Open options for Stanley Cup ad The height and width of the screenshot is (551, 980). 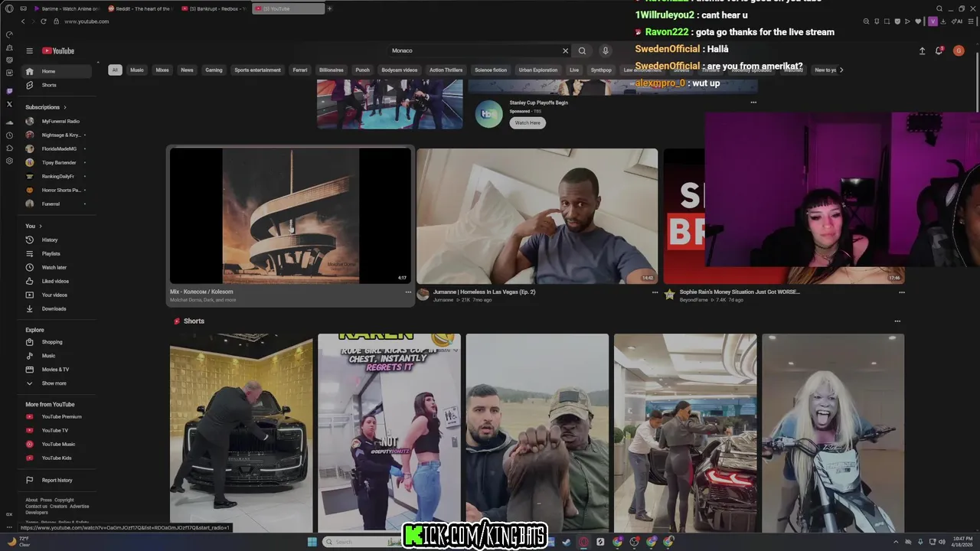753,103
